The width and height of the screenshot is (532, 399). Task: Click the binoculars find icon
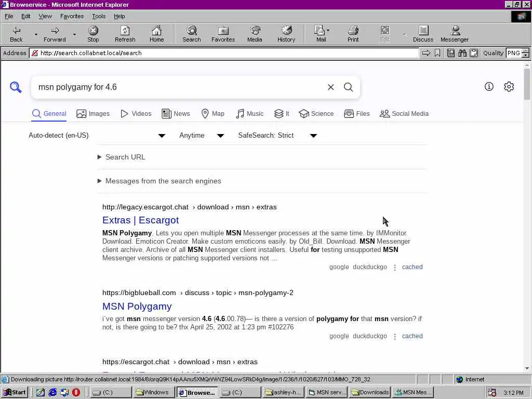click(462, 53)
